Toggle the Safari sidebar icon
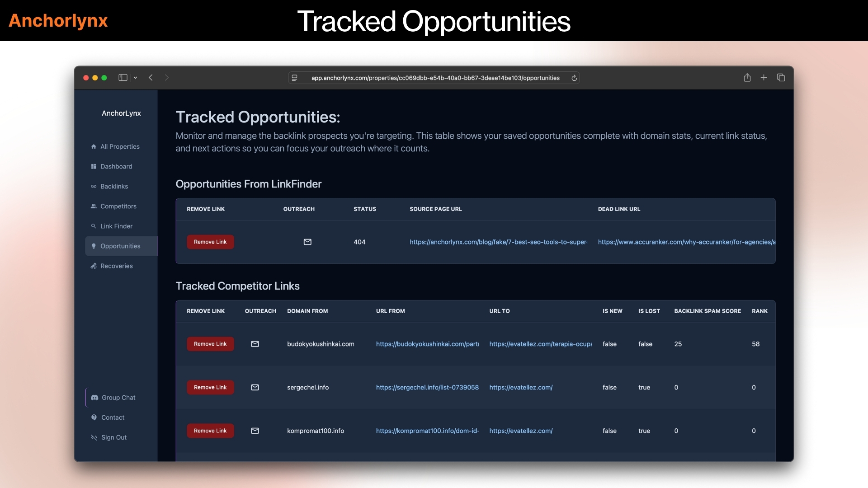868x488 pixels. tap(123, 77)
